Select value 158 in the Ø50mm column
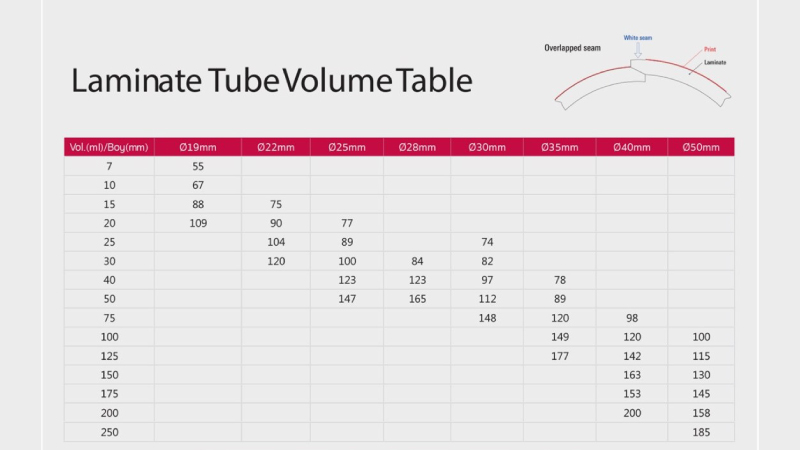 pyautogui.click(x=701, y=413)
